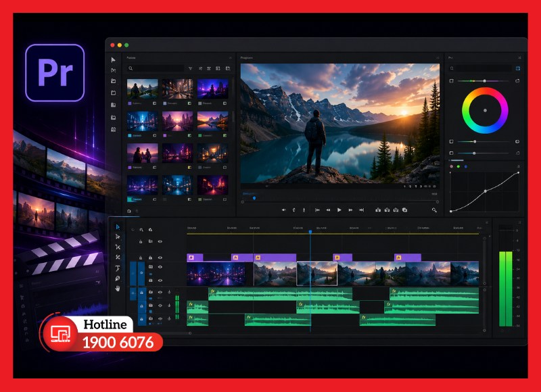Click the new item icon at project panel bottom

click(x=129, y=211)
